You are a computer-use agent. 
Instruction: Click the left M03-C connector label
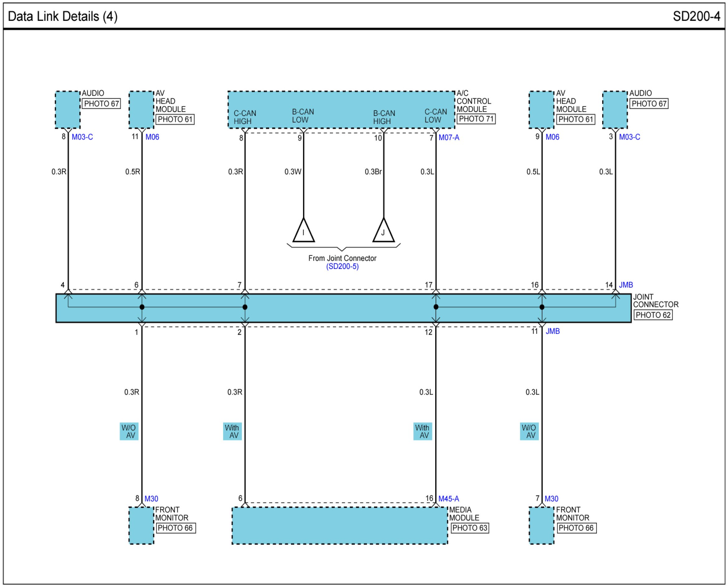click(x=82, y=137)
